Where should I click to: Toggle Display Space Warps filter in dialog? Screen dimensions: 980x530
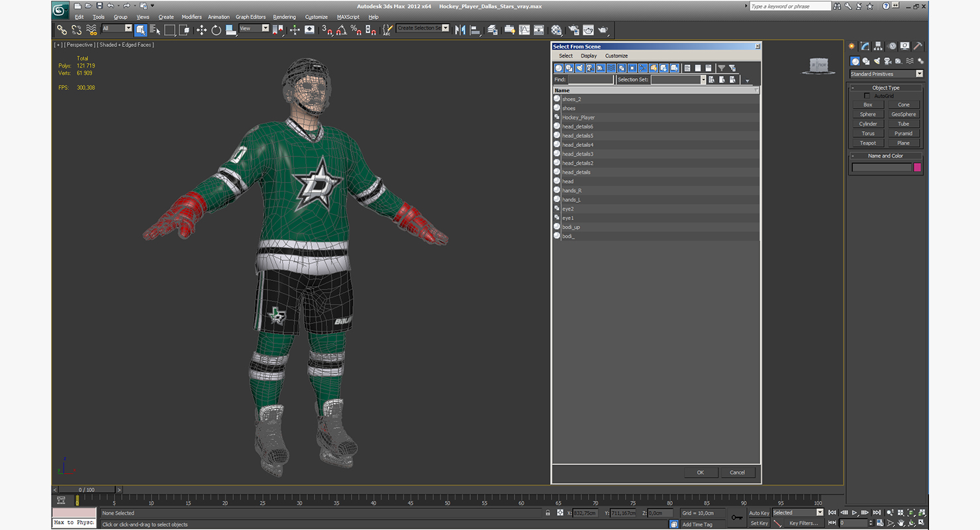pos(611,68)
